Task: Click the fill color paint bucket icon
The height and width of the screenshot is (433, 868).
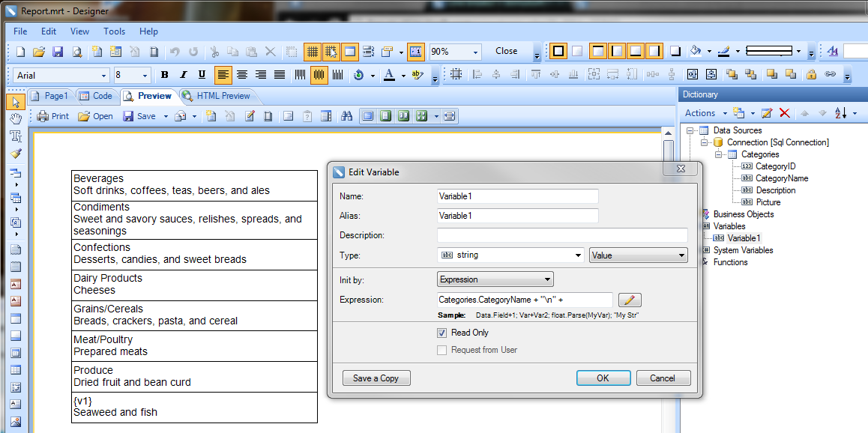Action: click(696, 51)
